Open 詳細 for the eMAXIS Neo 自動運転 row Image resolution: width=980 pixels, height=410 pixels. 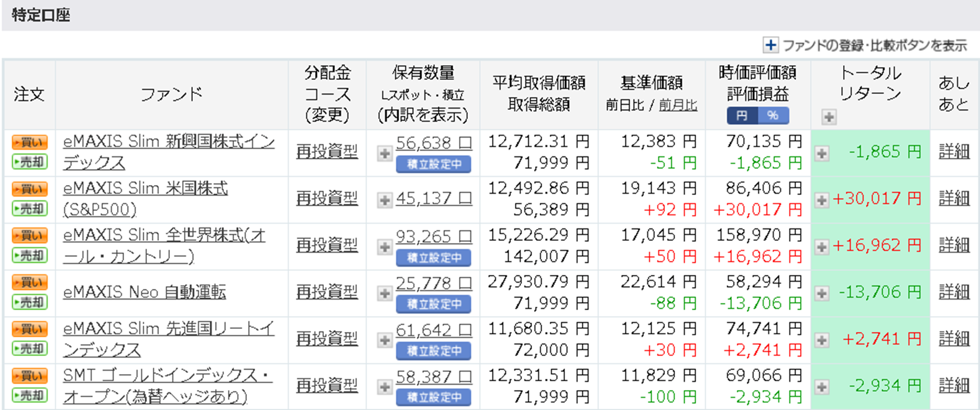point(954,292)
